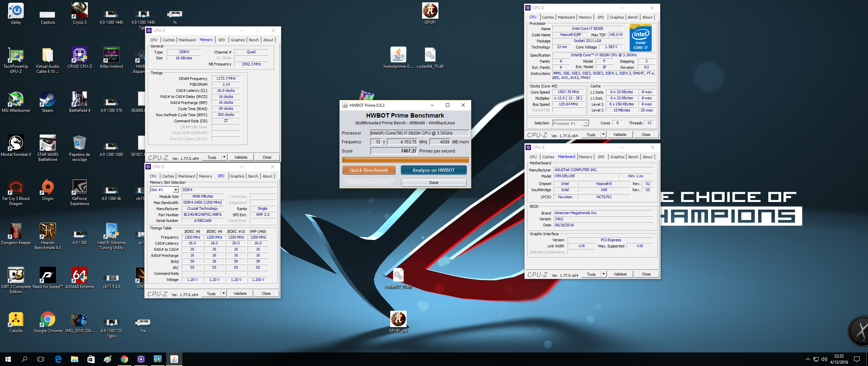This screenshot has height=366, width=868.
Task: Open Memory tab in Mainboard CPU-Z window
Action: point(586,157)
